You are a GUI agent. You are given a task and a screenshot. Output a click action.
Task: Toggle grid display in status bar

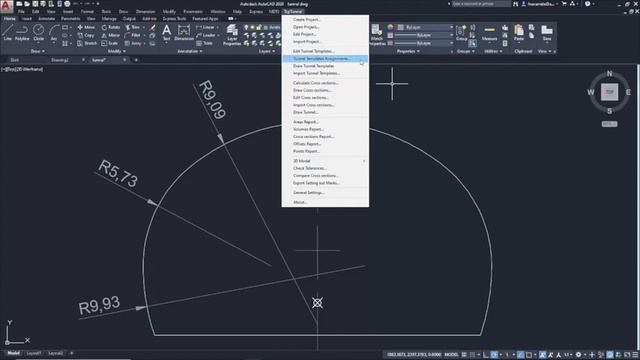pos(464,355)
